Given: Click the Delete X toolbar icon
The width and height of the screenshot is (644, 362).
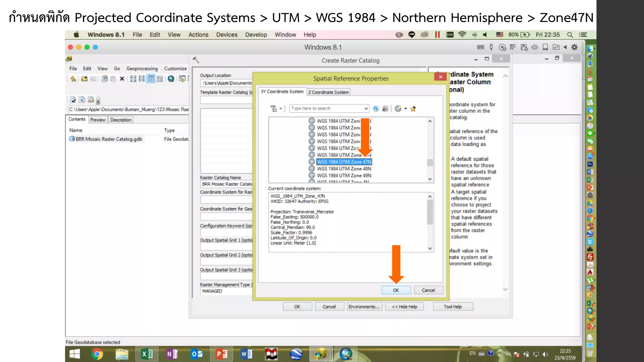Looking at the screenshot, I should point(122,79).
